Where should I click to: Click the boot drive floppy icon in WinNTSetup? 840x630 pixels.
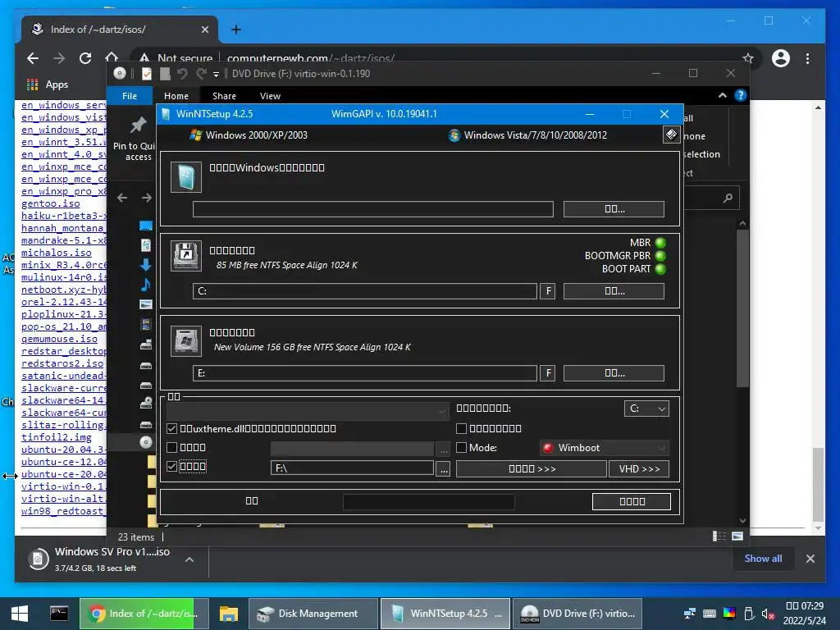click(186, 256)
